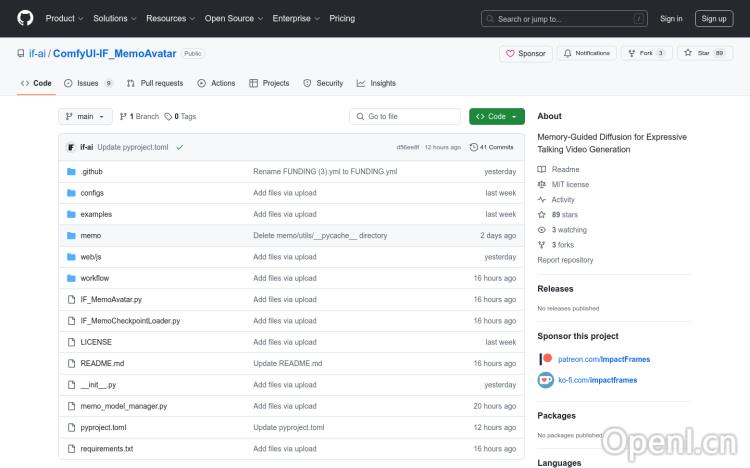Screen dimensions: 750x468
Task: Click the 41 Commits history icon
Action: point(474,147)
